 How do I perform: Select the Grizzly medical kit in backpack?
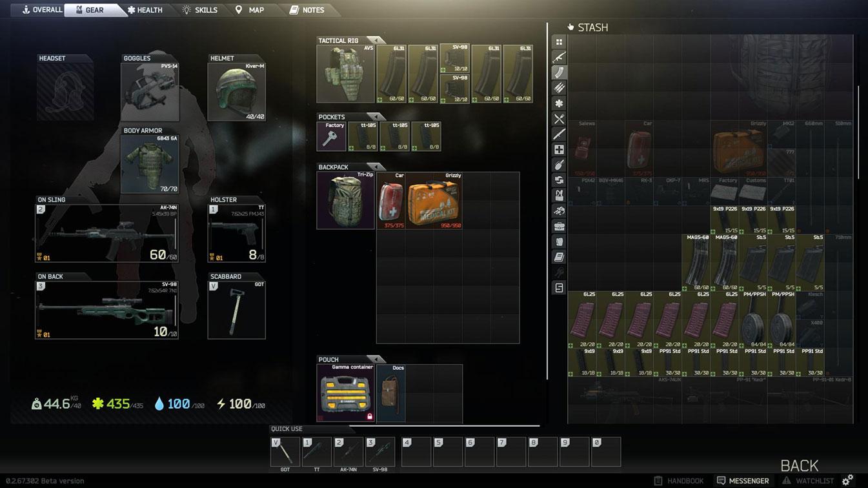[434, 201]
